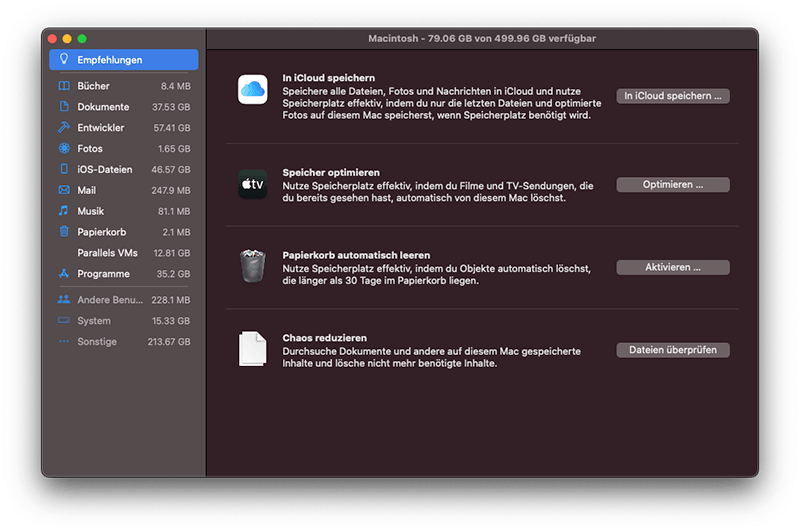Click the Programme size 35.2 GB
The image size is (800, 532).
(173, 274)
